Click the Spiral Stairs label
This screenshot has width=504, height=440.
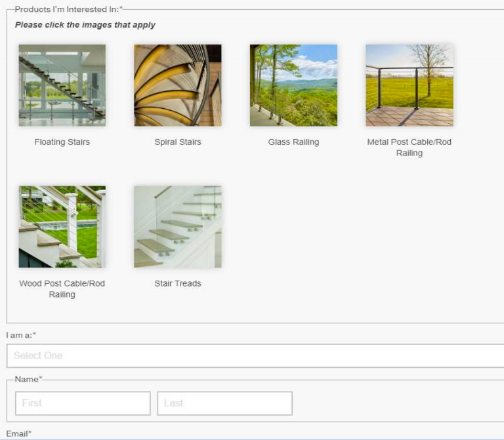(178, 142)
